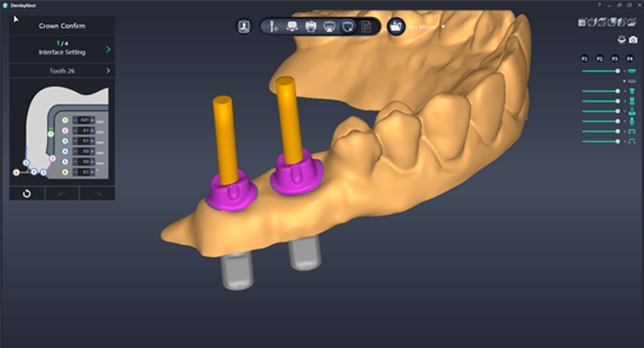Expand the Tooth 26 selector
Screen dimensions: 644x348
tap(108, 71)
